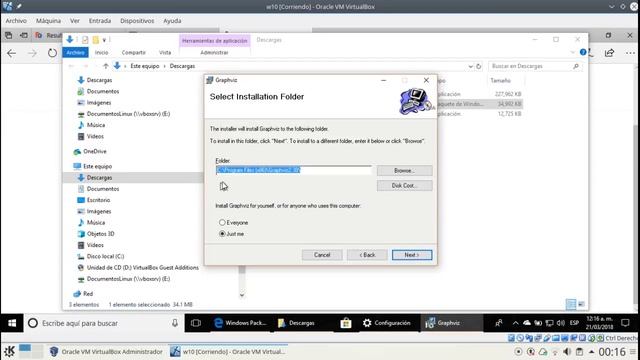This screenshot has width=640, height=360.
Task: Click the Next button in installer
Action: (412, 255)
